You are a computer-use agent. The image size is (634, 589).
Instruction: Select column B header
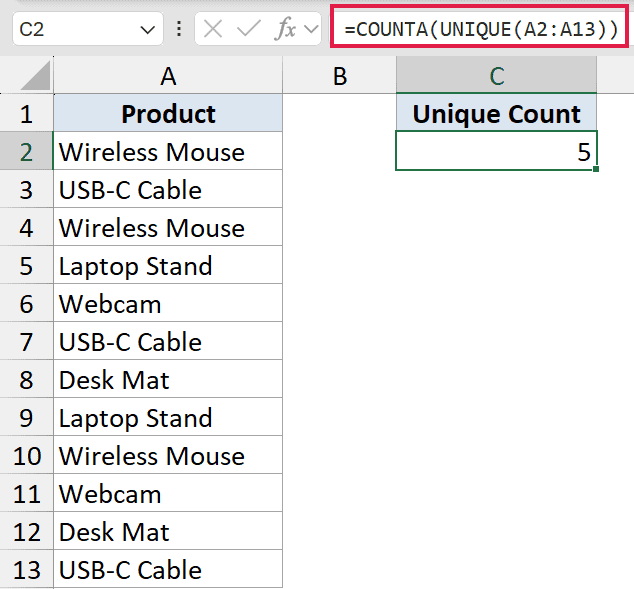340,75
